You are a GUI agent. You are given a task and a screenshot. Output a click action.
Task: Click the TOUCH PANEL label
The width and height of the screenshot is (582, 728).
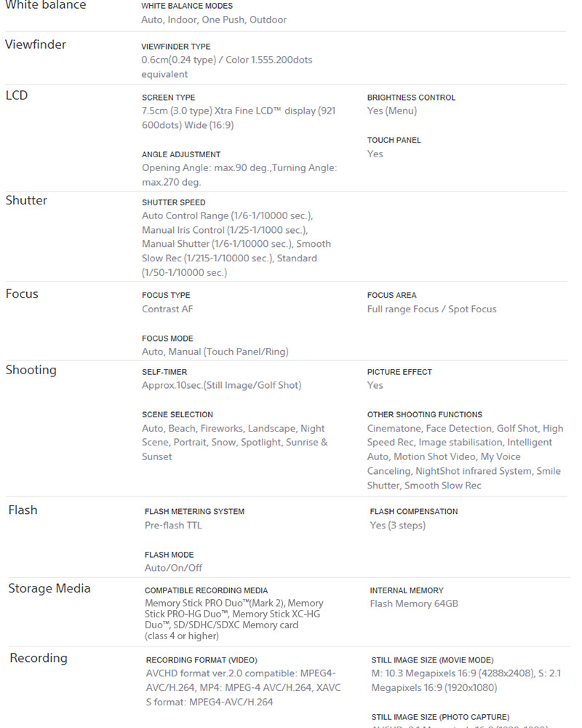tap(394, 140)
